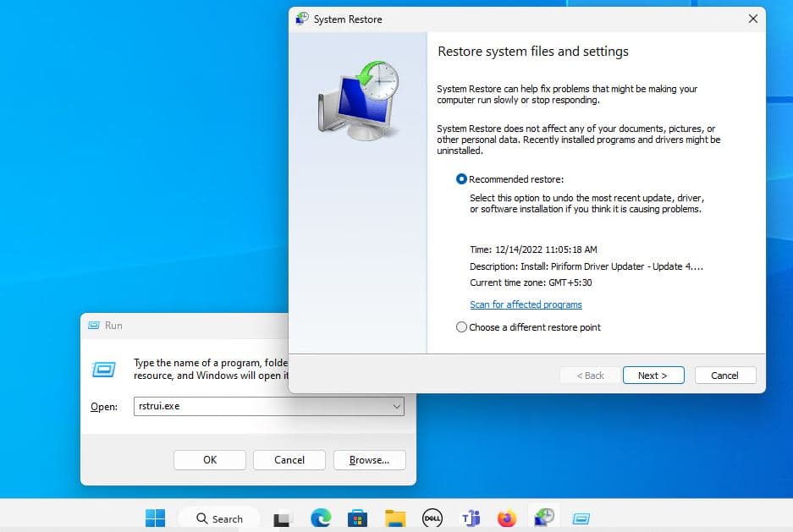Select the Recommended restore option

click(461, 179)
